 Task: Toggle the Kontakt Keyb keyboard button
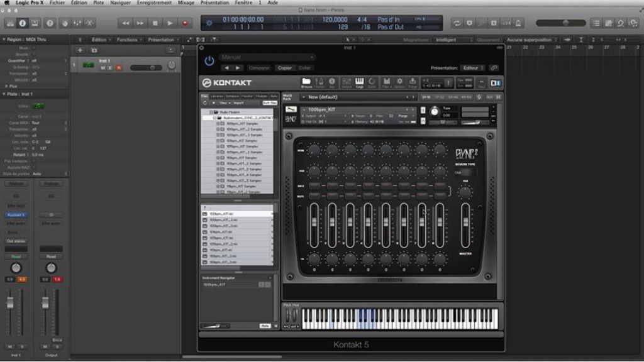click(359, 82)
